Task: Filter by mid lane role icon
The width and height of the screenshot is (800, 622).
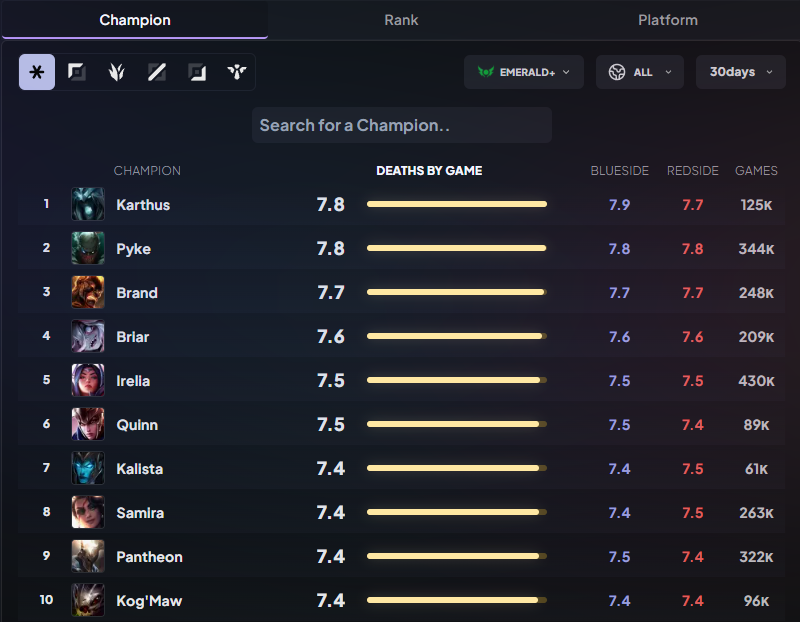Action: 157,72
